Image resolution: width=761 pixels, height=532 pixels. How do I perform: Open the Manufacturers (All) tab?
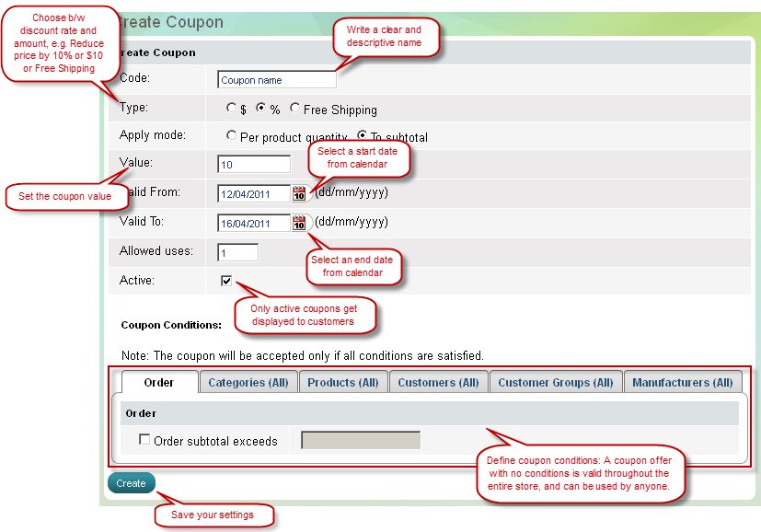pyautogui.click(x=683, y=383)
